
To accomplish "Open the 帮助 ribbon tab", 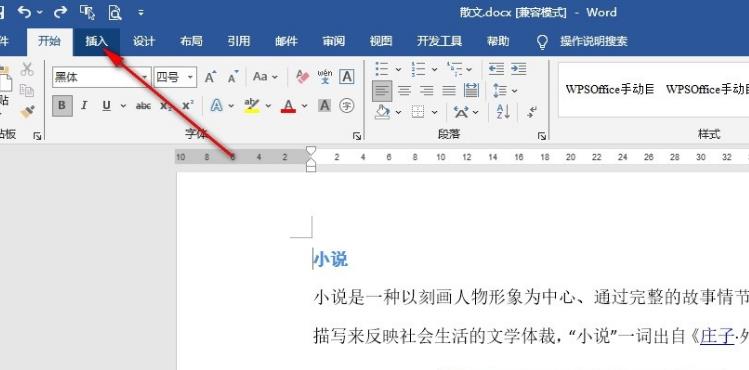I will point(498,42).
